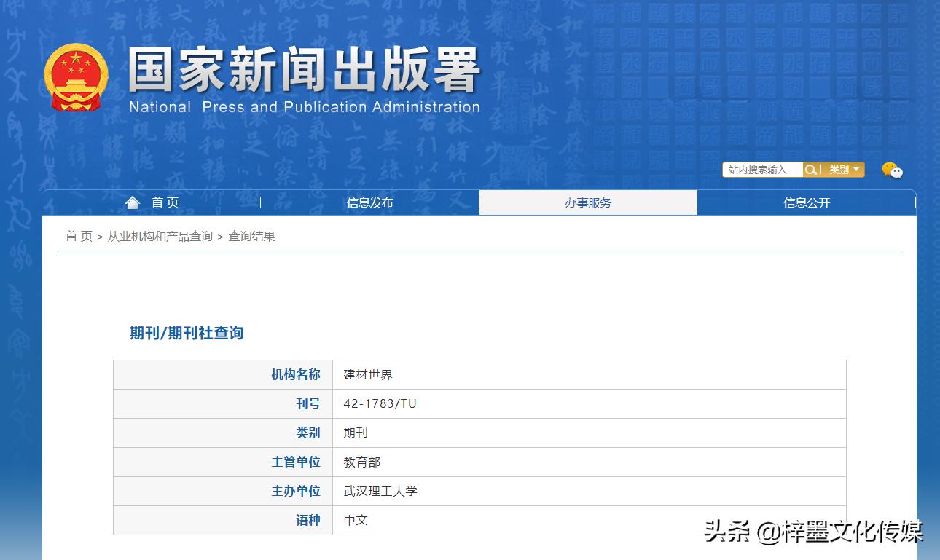The height and width of the screenshot is (560, 940).
Task: Open the 类别 category dropdown
Action: click(839, 170)
